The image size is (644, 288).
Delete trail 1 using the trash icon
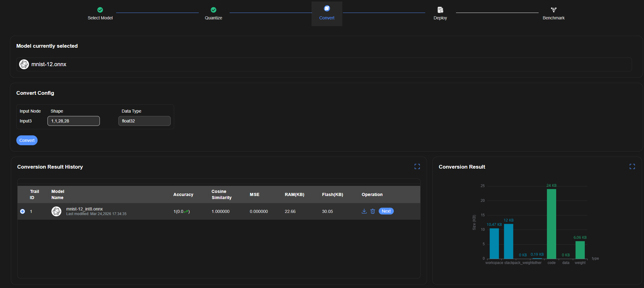tap(373, 211)
